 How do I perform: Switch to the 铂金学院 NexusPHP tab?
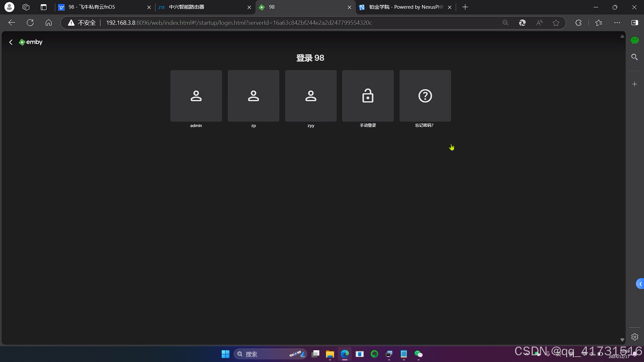point(402,7)
